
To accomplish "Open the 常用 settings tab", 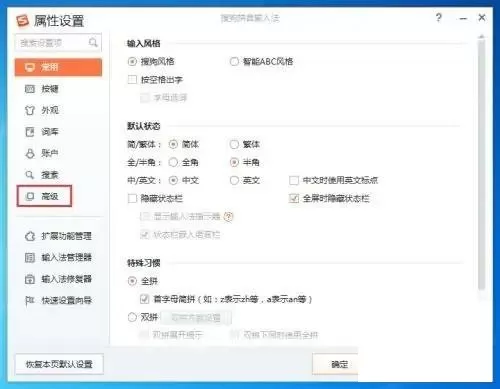I will 58,67.
